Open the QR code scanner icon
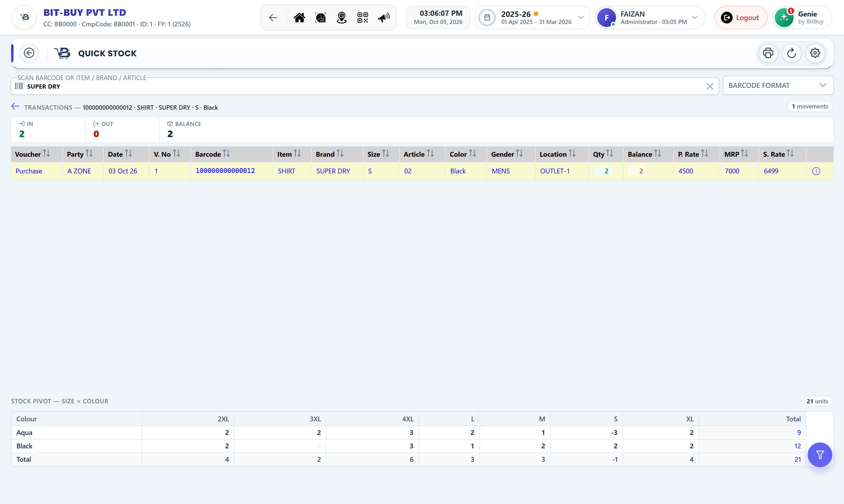The width and height of the screenshot is (844, 504). (363, 18)
